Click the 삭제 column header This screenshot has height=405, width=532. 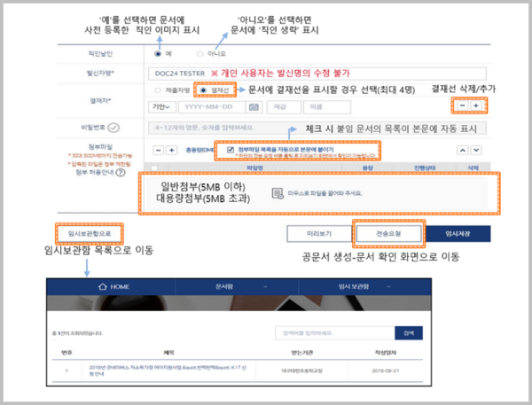473,167
